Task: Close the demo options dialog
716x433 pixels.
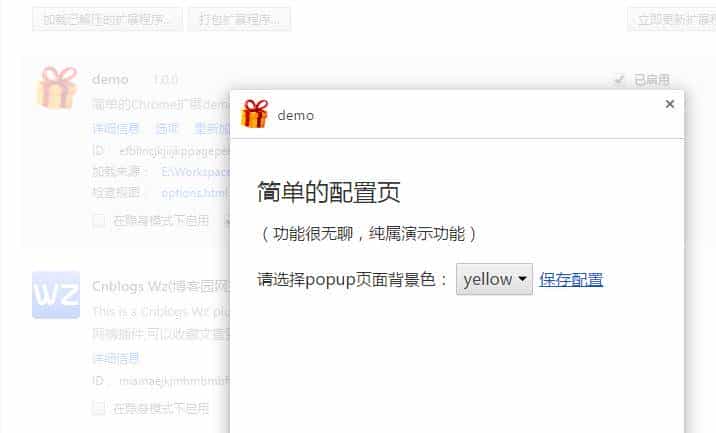Action: [x=669, y=104]
